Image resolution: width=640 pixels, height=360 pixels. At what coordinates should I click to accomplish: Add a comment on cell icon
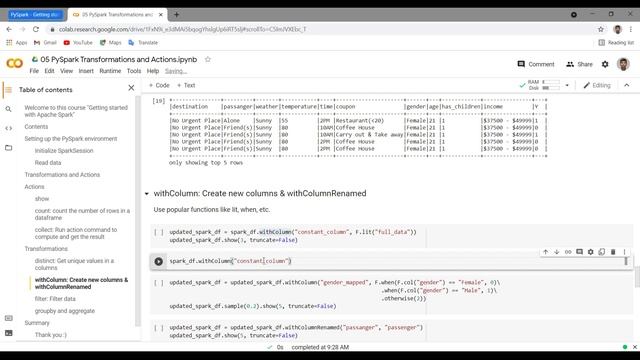coord(579,252)
